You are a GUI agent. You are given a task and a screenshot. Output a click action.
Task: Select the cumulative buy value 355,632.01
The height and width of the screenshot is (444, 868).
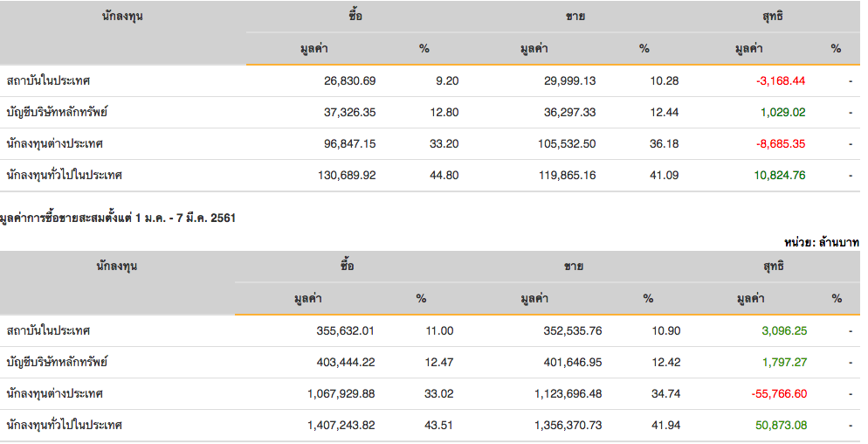click(x=345, y=330)
